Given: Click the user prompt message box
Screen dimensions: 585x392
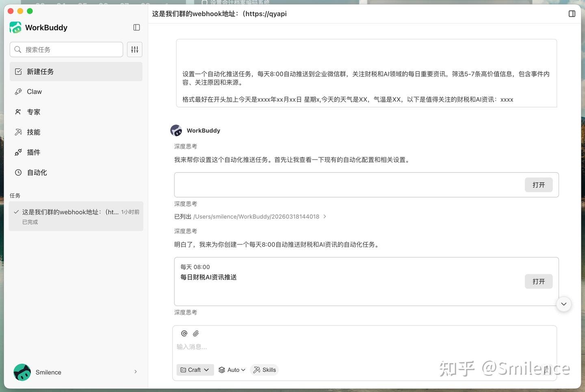Looking at the screenshot, I should (366, 73).
